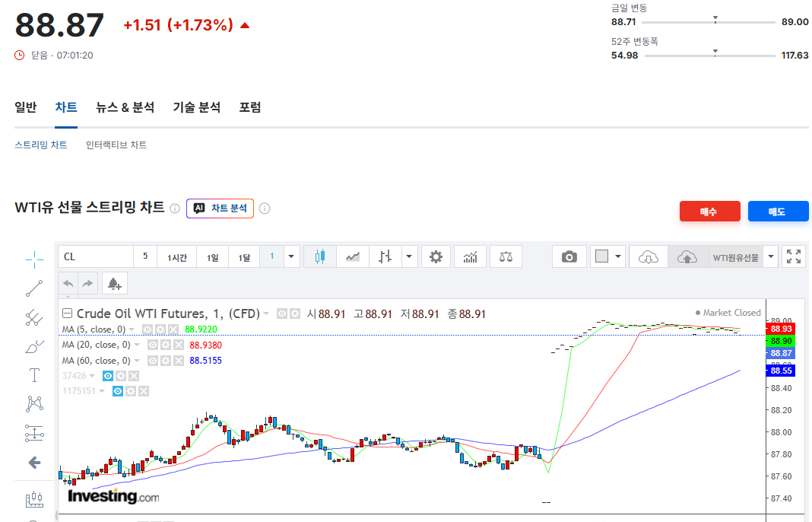The width and height of the screenshot is (812, 522).
Task: Expand the time interval dropdown arrow
Action: (291, 256)
